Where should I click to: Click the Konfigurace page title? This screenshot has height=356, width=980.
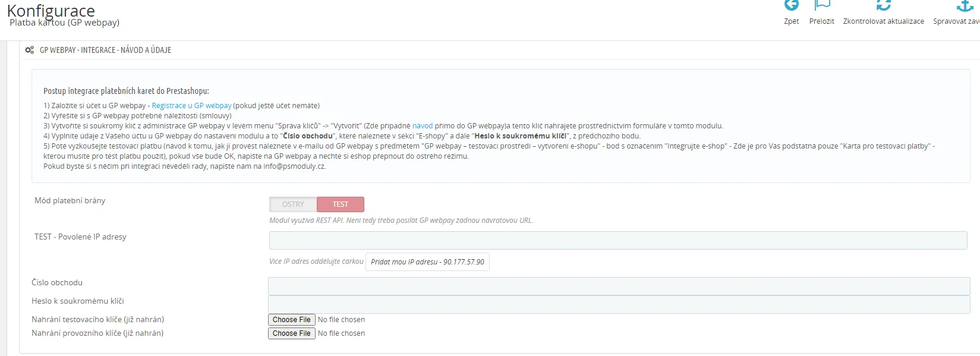pos(51,11)
